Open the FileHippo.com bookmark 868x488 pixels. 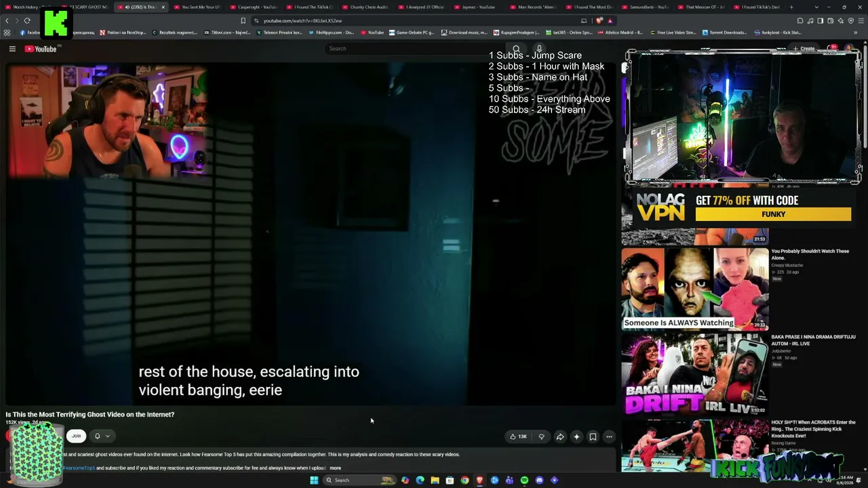331,33
